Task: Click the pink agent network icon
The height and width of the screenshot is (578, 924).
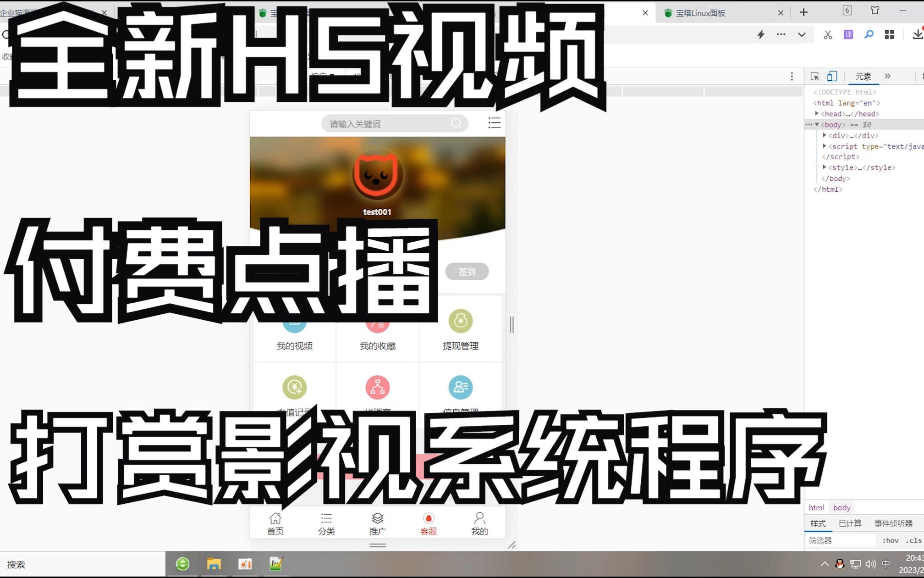Action: (377, 387)
